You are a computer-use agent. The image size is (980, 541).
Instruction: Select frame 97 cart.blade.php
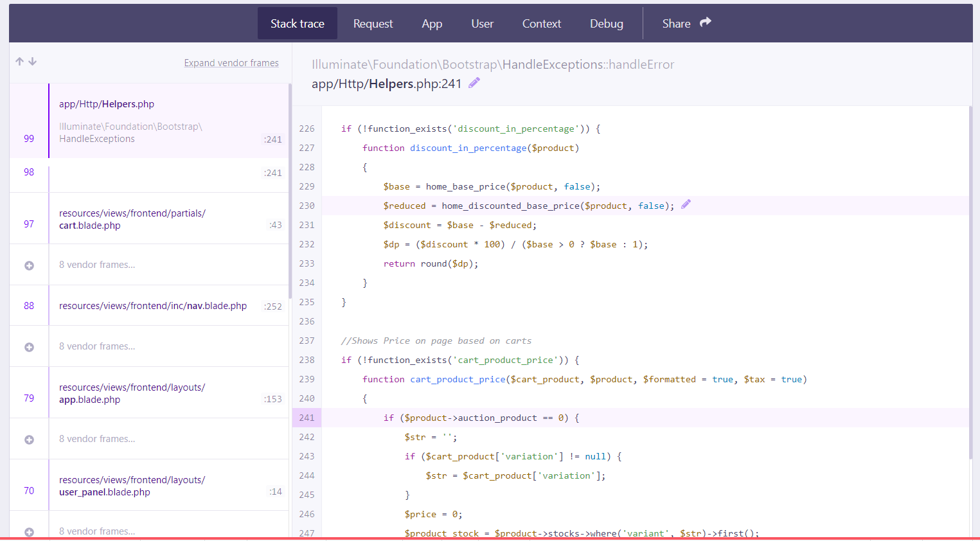[149, 218]
